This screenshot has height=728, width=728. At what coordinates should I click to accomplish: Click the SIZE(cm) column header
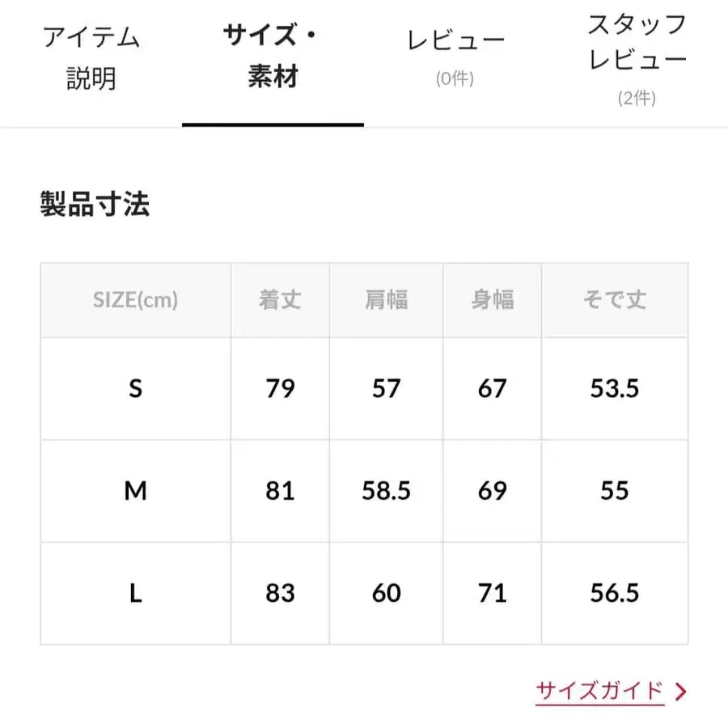135,300
